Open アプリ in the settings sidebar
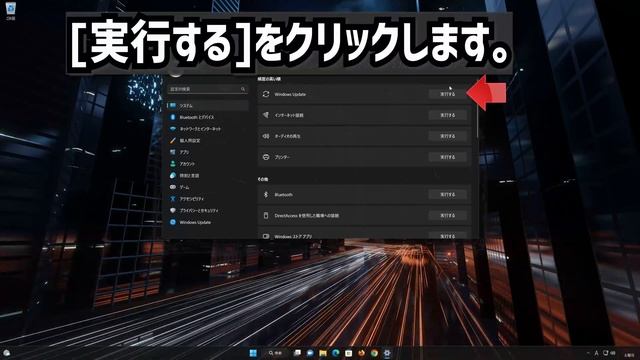Viewport: 640px width, 360px height. (208, 152)
